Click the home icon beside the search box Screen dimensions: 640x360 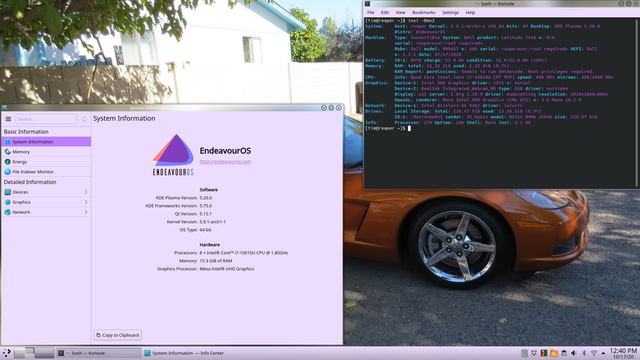coord(84,119)
